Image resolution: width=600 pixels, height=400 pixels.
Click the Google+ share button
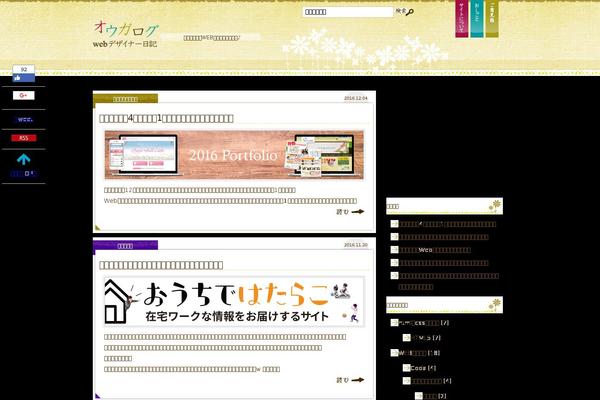(24, 95)
